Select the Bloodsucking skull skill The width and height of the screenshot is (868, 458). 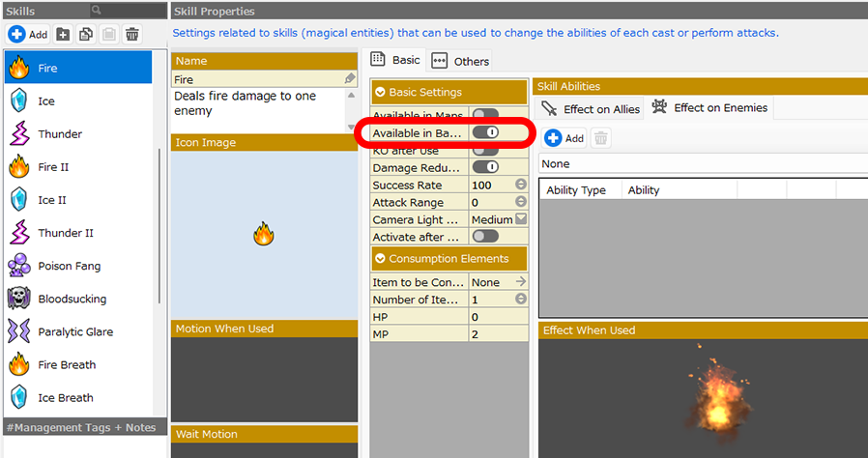pyautogui.click(x=72, y=299)
